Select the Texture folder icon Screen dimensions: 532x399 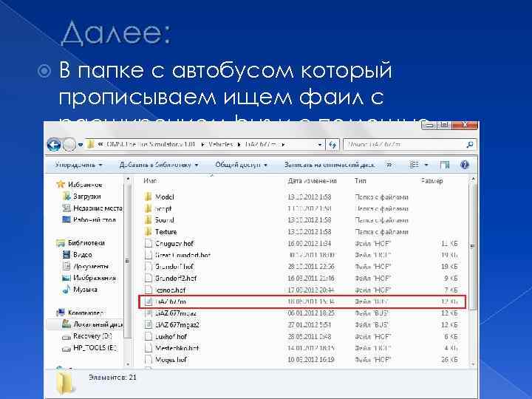click(148, 232)
